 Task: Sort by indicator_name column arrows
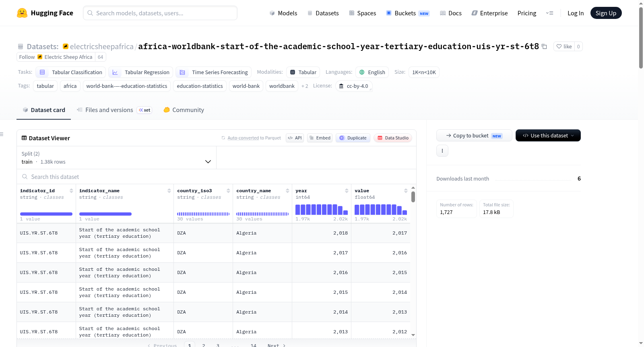click(169, 191)
